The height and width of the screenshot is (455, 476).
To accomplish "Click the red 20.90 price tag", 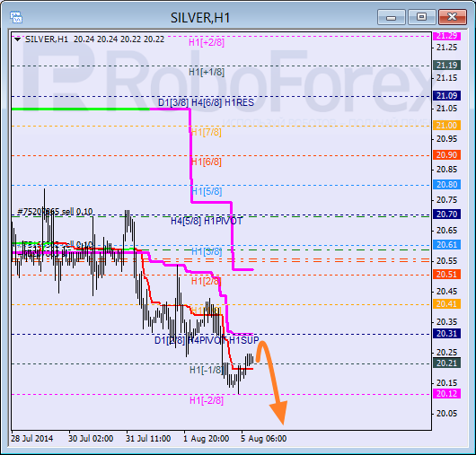I will [446, 155].
